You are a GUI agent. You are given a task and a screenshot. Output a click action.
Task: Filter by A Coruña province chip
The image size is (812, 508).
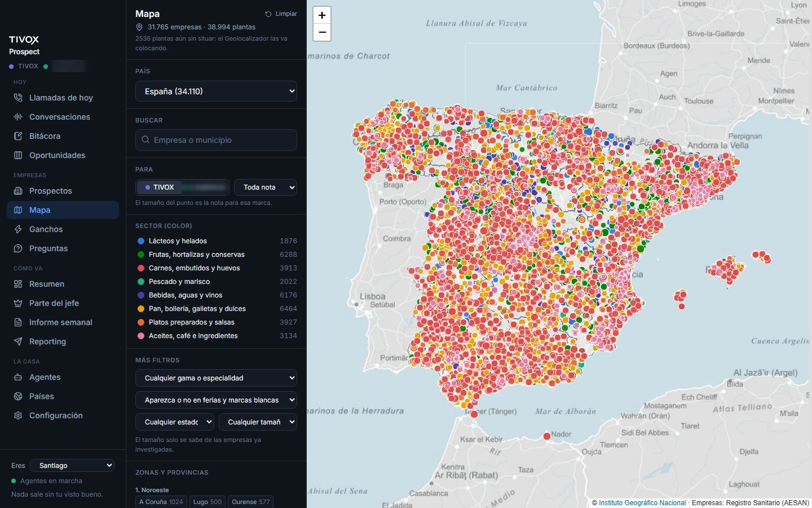point(161,502)
